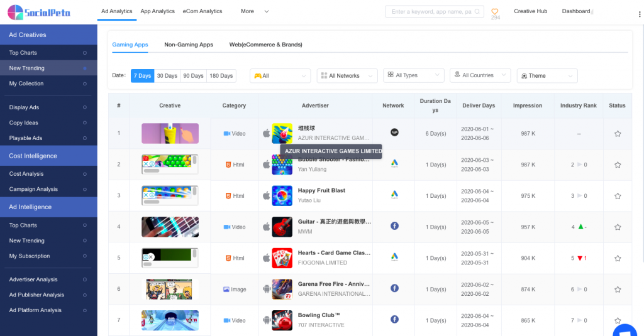
Task: Click the heart favorites icon showing 294
Action: [x=495, y=11]
